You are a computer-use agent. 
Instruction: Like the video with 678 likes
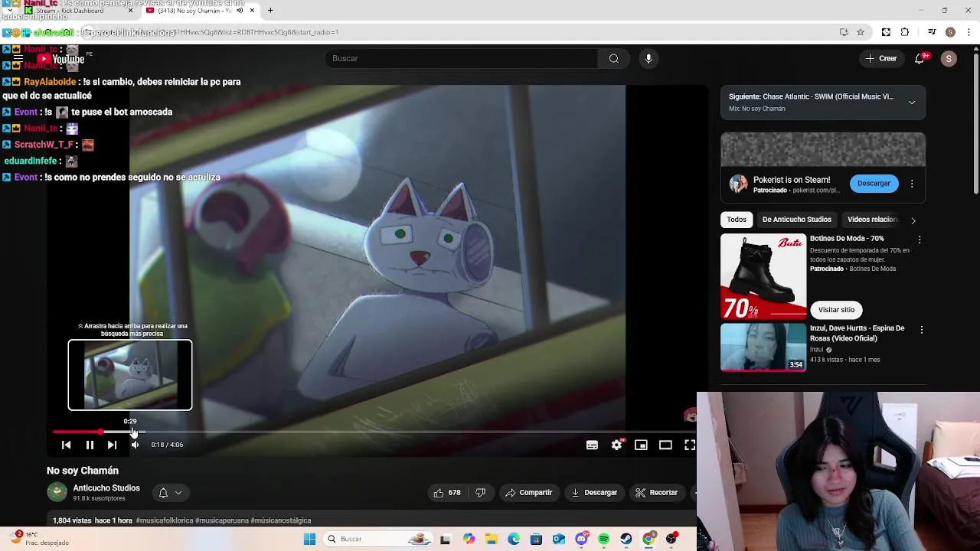click(447, 493)
